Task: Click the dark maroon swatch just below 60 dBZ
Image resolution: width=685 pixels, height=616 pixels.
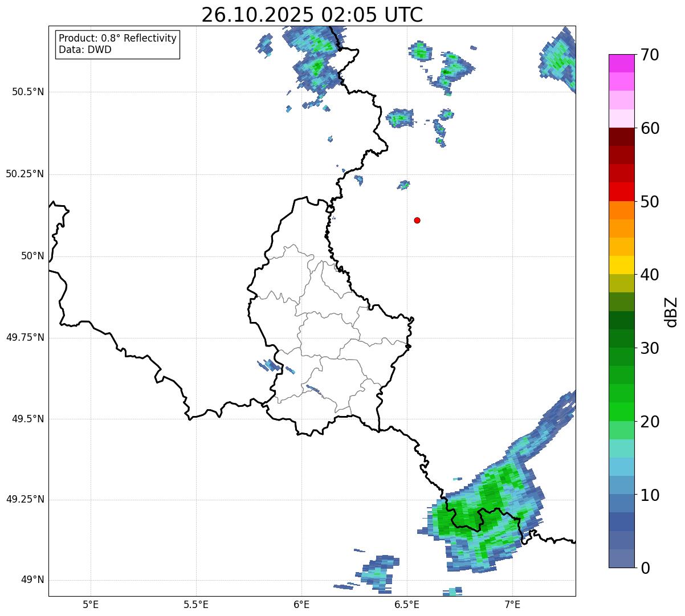Action: point(621,137)
